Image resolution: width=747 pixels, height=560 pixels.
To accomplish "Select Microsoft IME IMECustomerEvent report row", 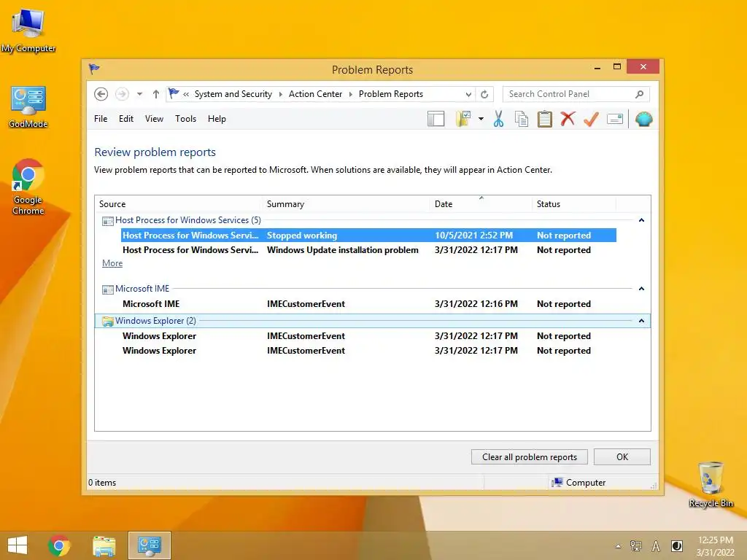I will [x=368, y=304].
